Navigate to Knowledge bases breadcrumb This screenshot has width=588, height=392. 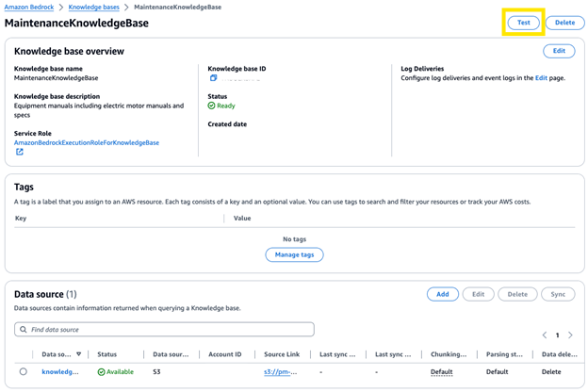93,7
